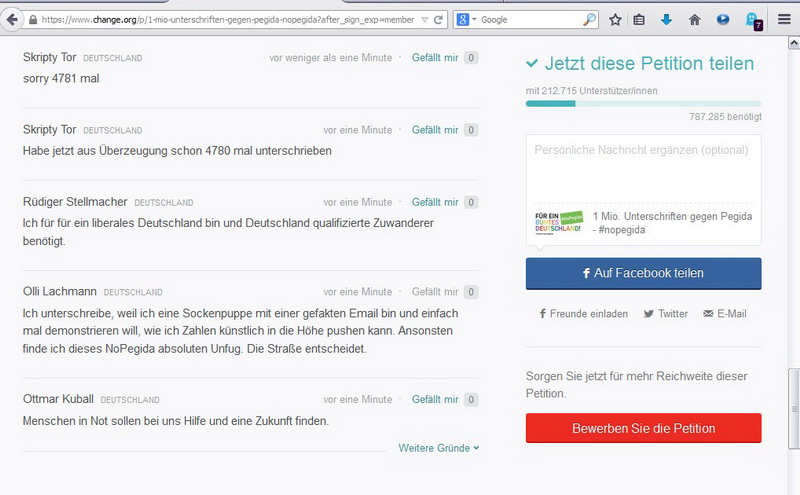Select the Twitter share option
The height and width of the screenshot is (495, 800).
pos(666,313)
